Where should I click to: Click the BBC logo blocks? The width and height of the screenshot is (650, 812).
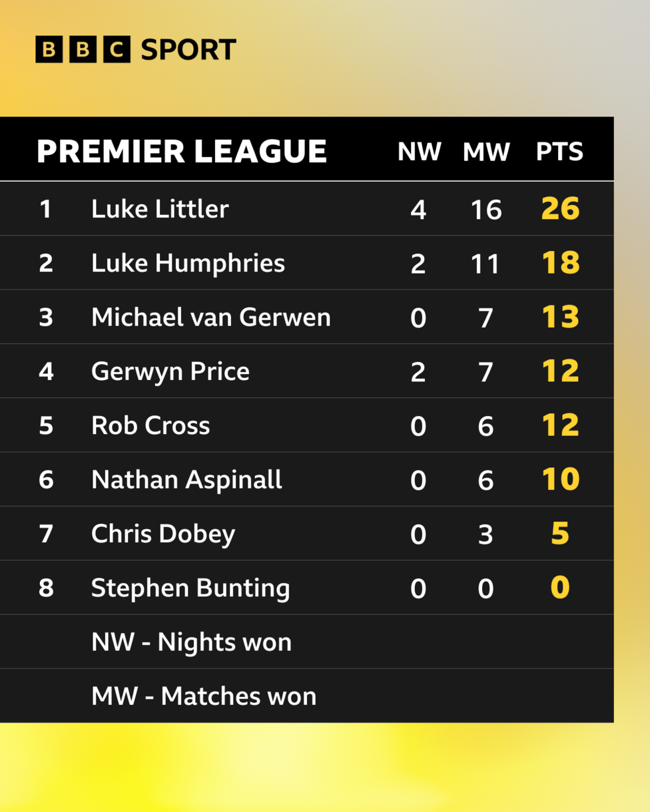tap(83, 51)
